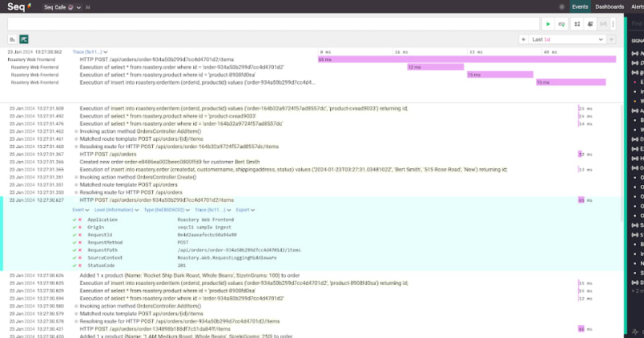
Task: Select the green trace view icon
Action: (24, 39)
